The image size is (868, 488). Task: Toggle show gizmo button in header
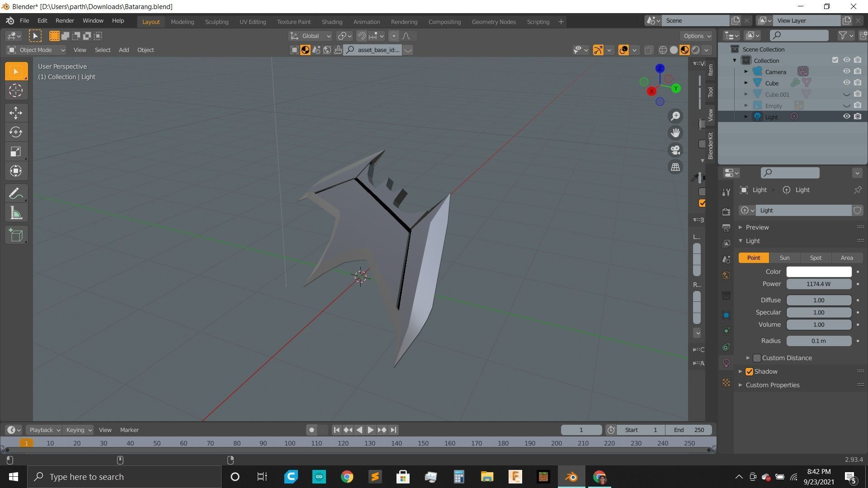598,50
